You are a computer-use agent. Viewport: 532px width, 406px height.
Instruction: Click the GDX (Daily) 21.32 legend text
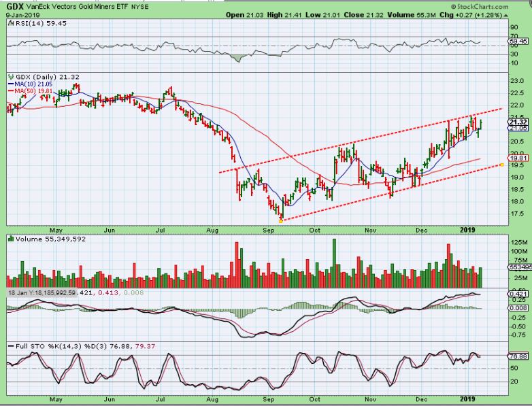click(48, 77)
